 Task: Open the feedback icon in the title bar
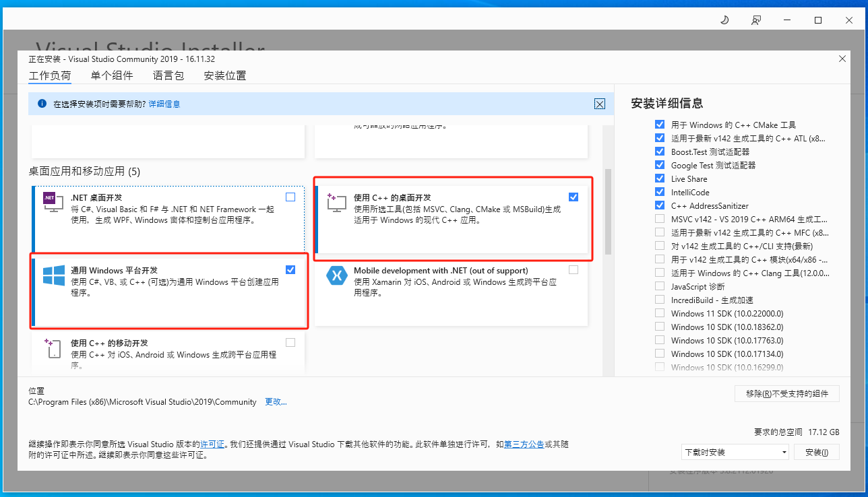(x=755, y=20)
